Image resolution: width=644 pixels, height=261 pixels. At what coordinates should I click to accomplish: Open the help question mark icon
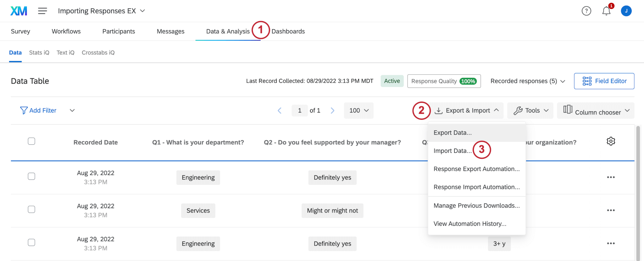[x=586, y=11]
